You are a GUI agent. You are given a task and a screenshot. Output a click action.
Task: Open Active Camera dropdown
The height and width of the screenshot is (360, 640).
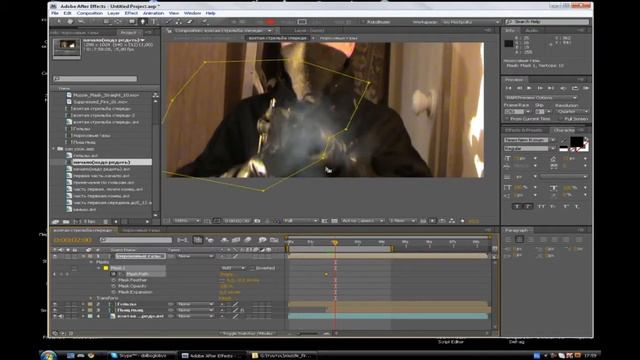pos(363,221)
